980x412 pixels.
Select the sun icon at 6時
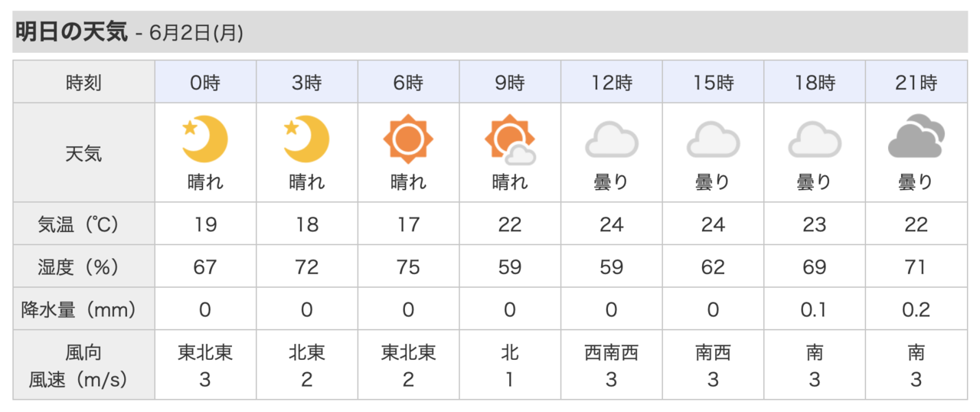(408, 139)
